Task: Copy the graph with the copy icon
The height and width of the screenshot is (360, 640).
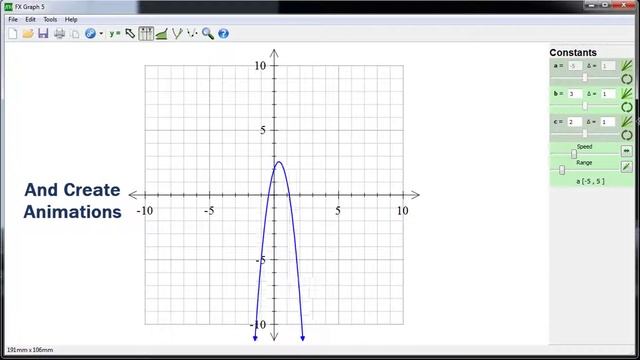Action: (75, 34)
